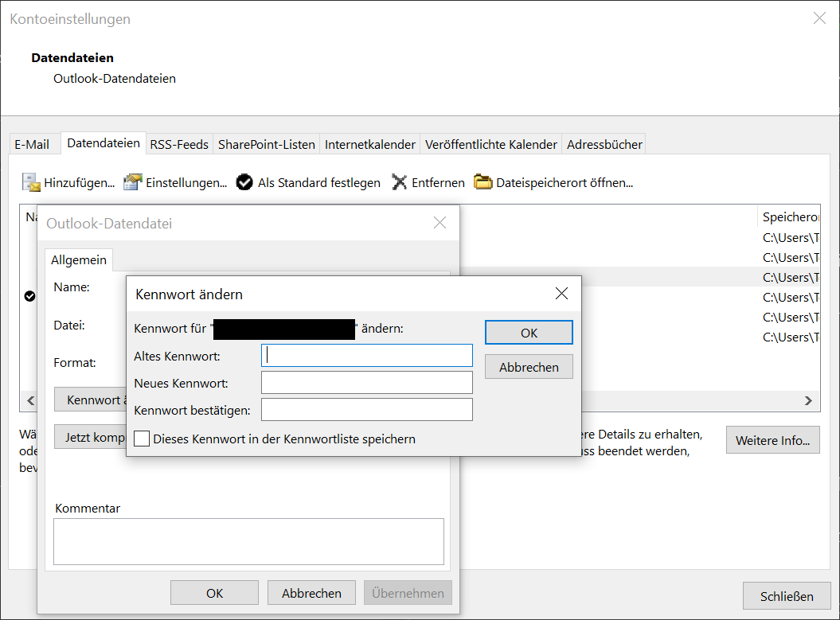The height and width of the screenshot is (620, 840).
Task: Open Dateispeicherort folder icon
Action: point(483,182)
